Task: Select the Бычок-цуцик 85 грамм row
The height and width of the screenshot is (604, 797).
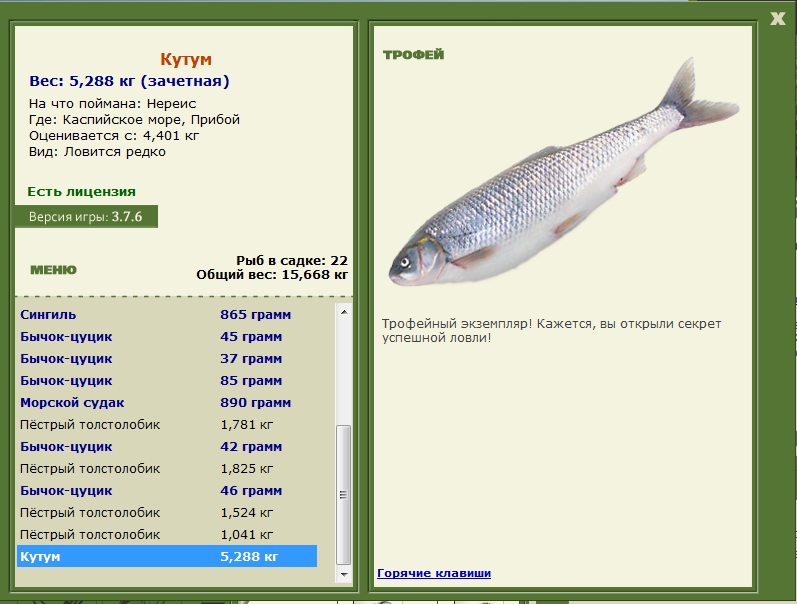Action: coord(167,380)
